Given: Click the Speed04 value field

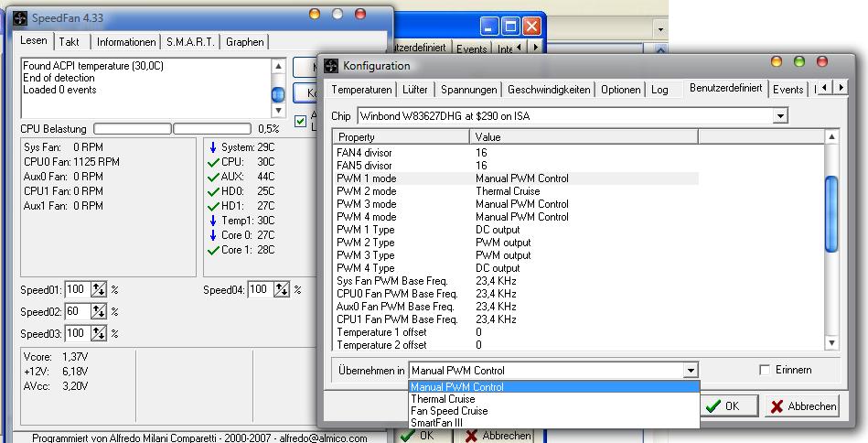Looking at the screenshot, I should tap(261, 289).
